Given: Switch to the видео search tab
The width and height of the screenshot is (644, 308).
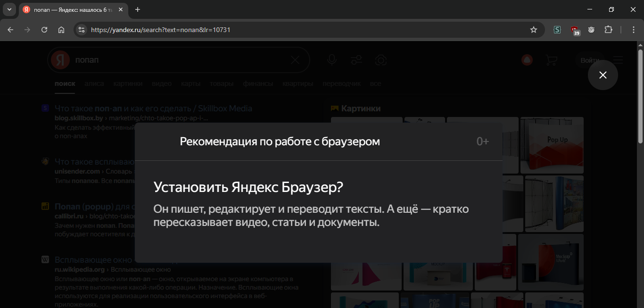Looking at the screenshot, I should [x=162, y=83].
